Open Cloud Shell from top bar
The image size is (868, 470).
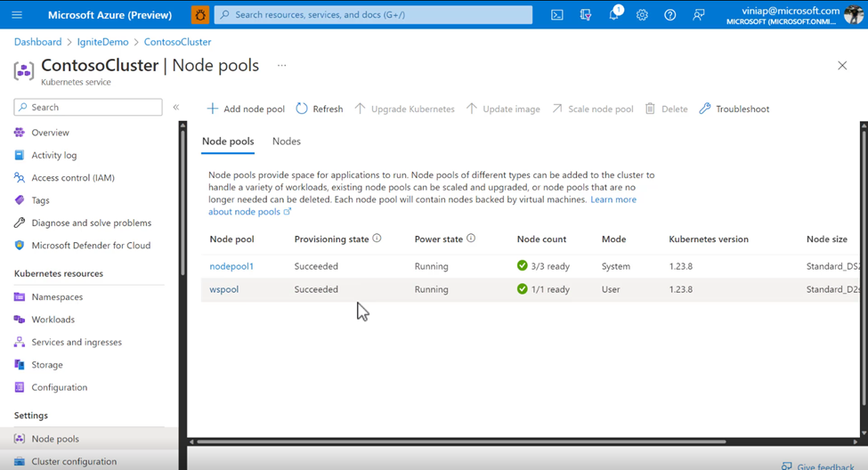tap(557, 15)
